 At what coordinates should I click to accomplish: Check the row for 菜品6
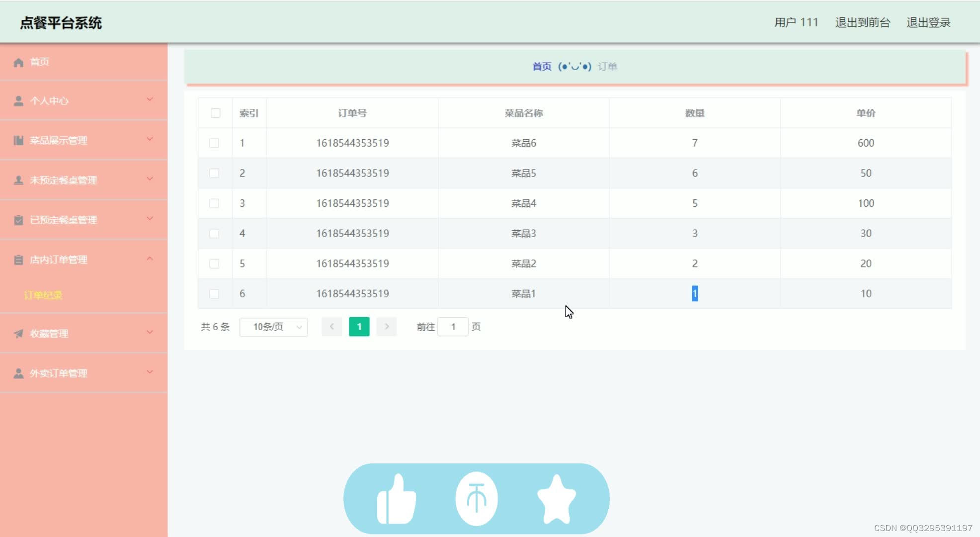click(214, 143)
